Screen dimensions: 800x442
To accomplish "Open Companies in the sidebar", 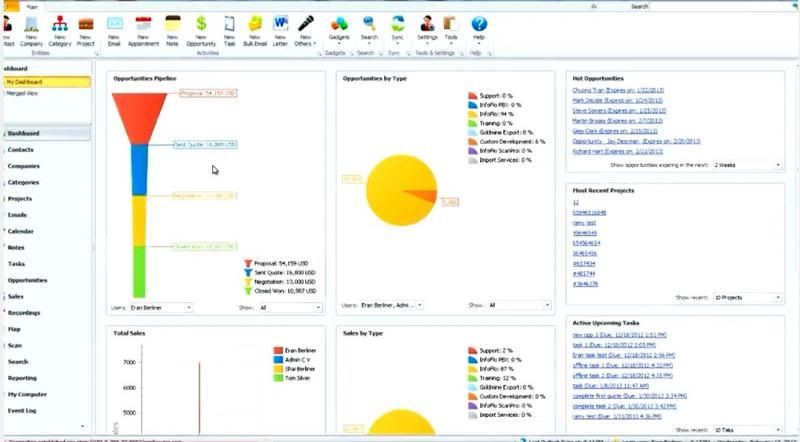I will pyautogui.click(x=23, y=166).
